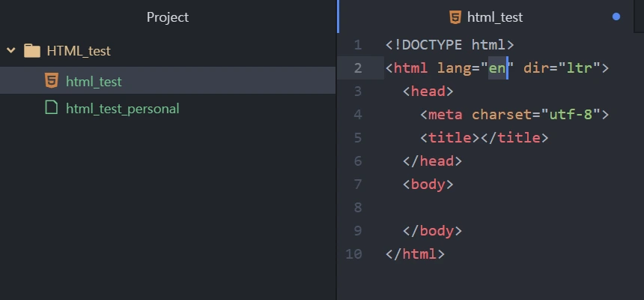Click line number 10 in the gutter

[354, 253]
